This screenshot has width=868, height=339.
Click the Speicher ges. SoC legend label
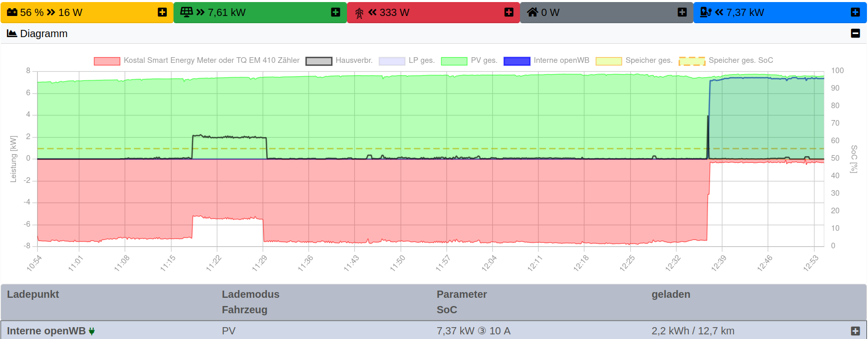tap(741, 60)
